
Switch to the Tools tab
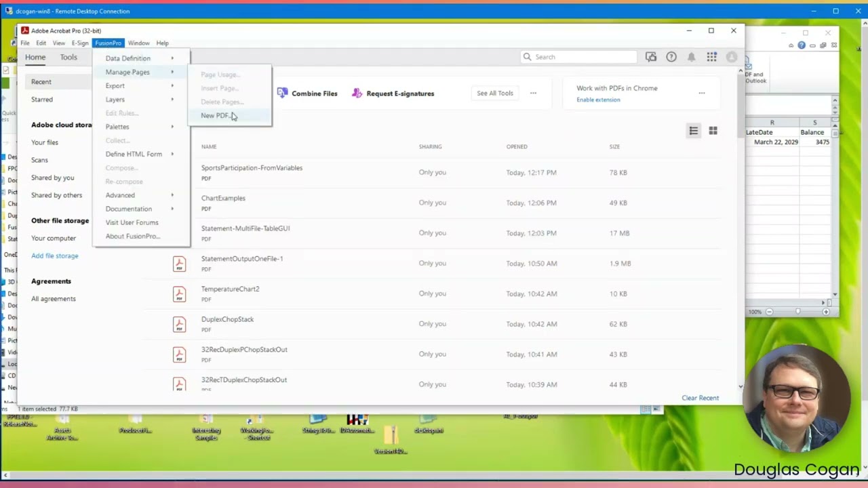pyautogui.click(x=68, y=57)
